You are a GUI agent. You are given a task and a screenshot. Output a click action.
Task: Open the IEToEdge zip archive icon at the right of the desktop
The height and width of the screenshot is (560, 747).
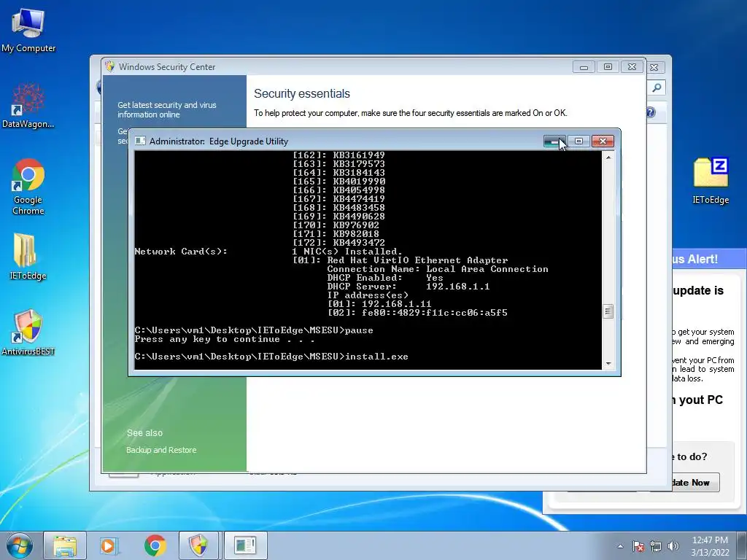pyautogui.click(x=711, y=180)
